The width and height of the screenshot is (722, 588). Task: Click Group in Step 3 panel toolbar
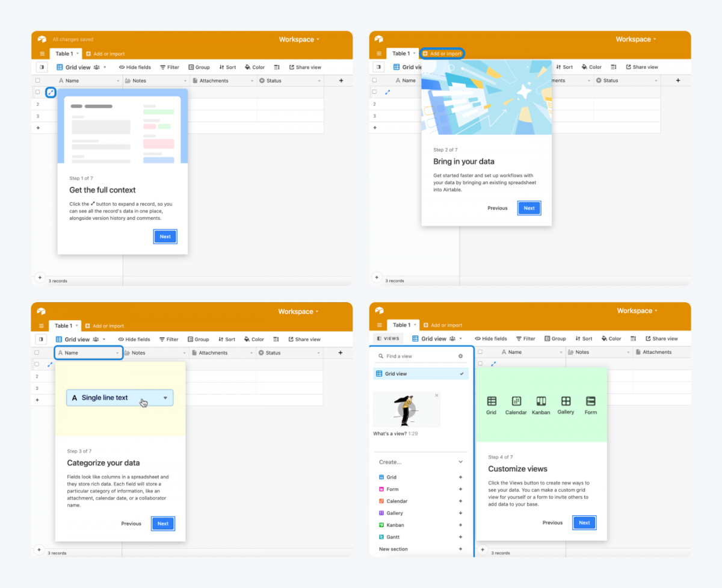[x=199, y=339]
